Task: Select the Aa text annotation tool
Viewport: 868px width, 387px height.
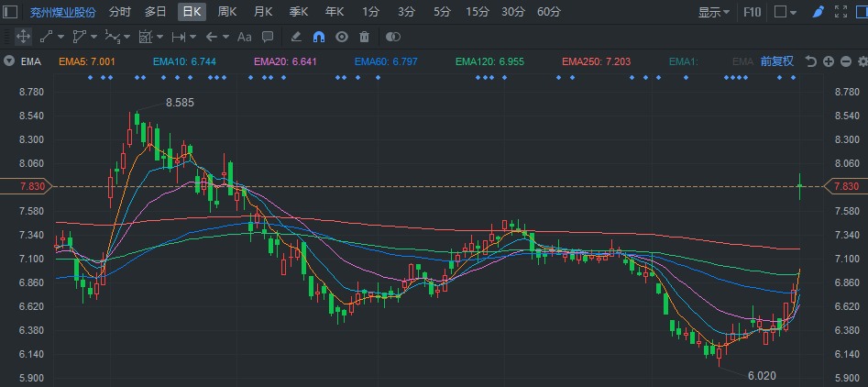Action: [x=244, y=37]
